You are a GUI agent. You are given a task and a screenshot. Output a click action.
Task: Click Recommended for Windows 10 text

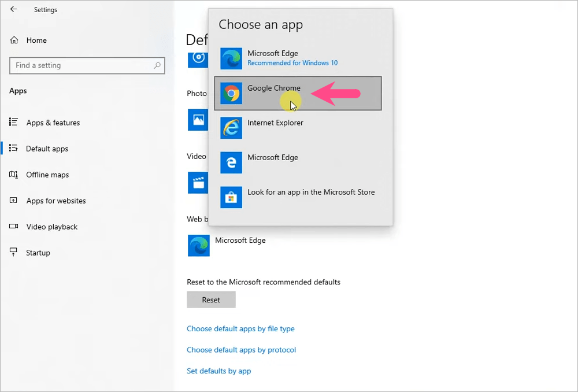pos(292,63)
